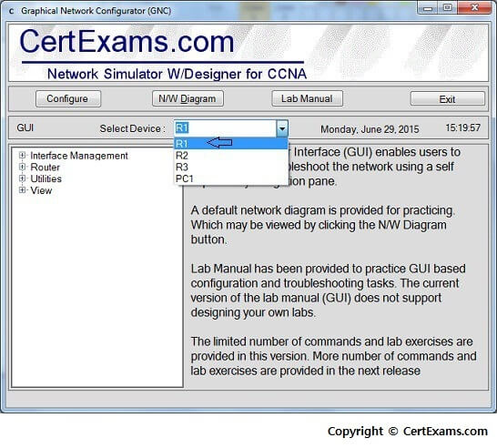The image size is (497, 448).
Task: Open the N/W Diagram view
Action: [188, 98]
